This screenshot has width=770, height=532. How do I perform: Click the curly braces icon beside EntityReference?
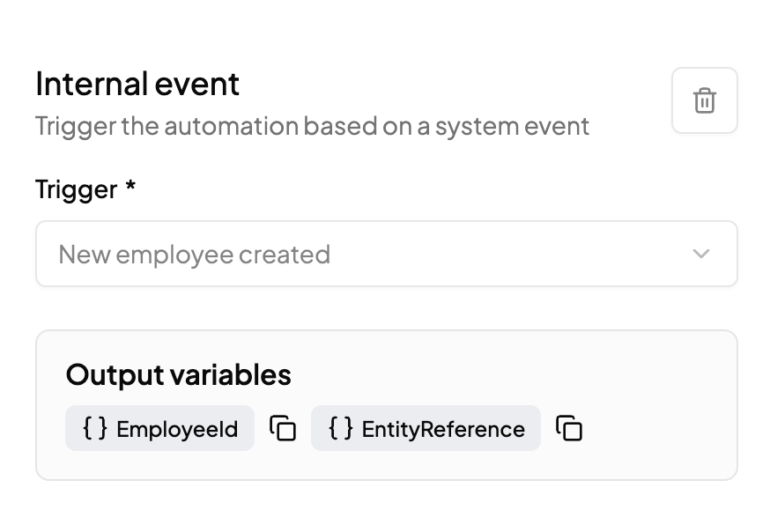coord(340,429)
